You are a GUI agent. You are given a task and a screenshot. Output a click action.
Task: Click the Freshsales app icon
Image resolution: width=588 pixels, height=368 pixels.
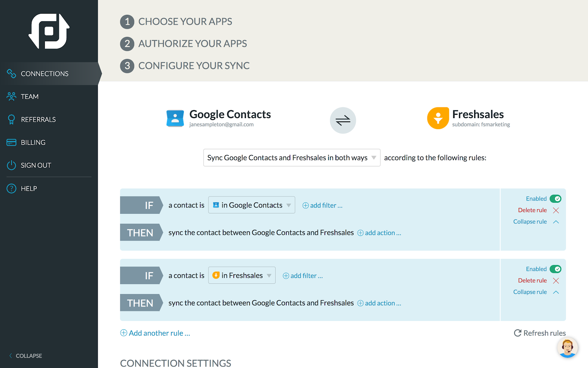[438, 118]
